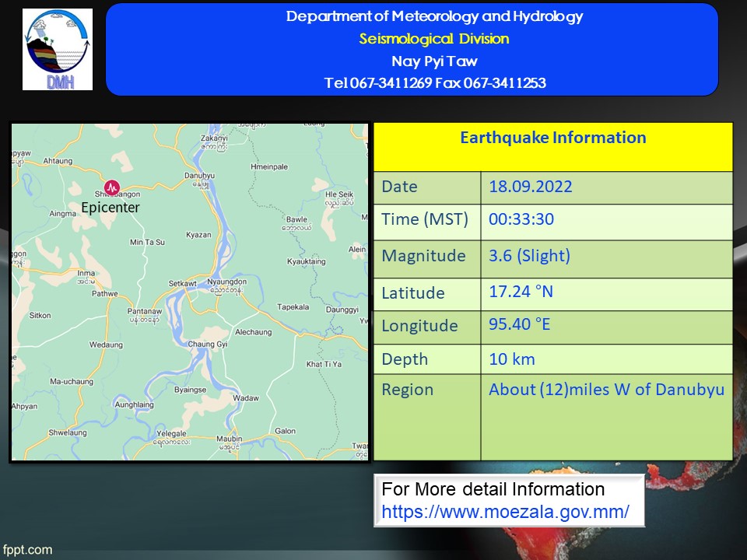Click Hle Seik label on map

(339, 194)
